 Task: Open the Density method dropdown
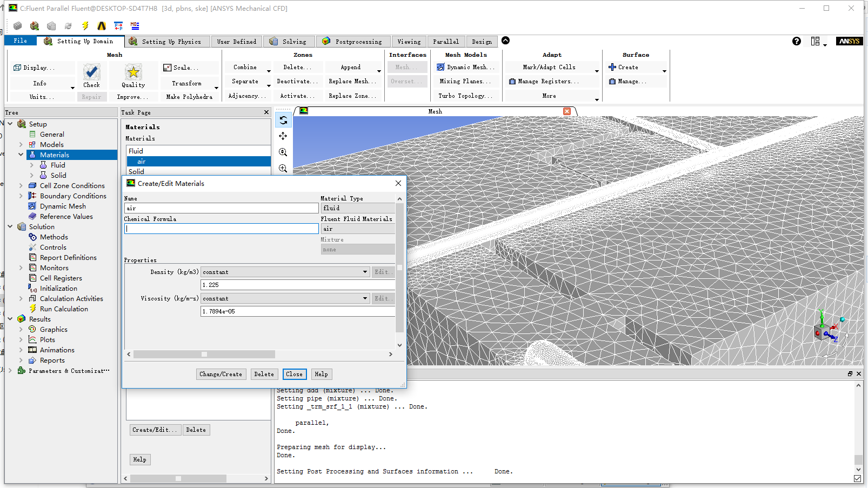point(365,272)
